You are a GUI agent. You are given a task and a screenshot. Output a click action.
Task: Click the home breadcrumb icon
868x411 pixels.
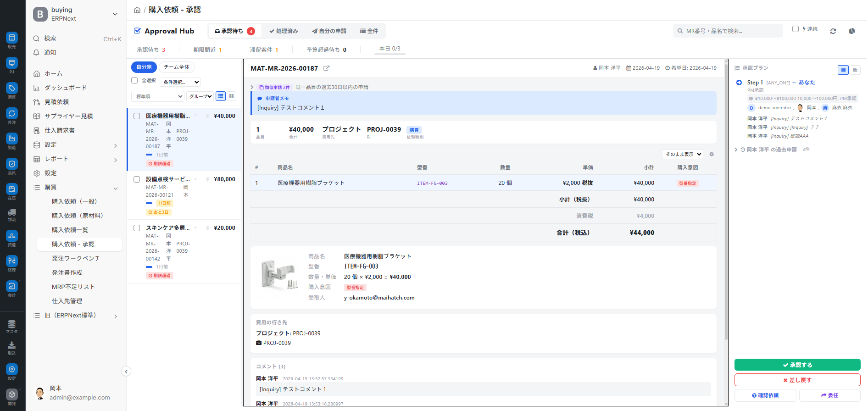tap(137, 10)
